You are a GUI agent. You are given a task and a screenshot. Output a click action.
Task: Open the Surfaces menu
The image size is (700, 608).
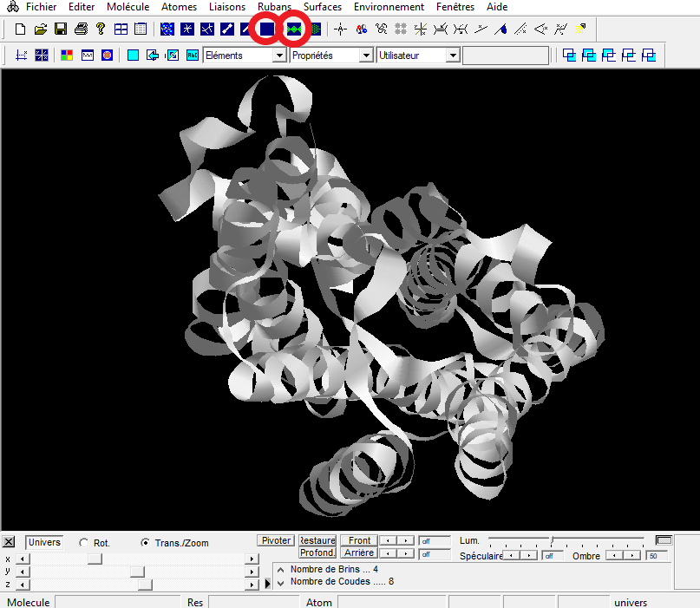click(x=322, y=7)
